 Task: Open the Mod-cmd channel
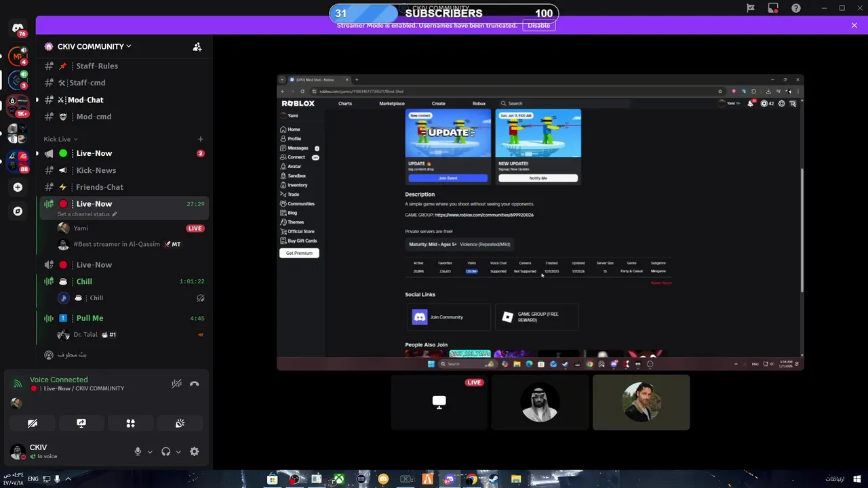click(x=123, y=117)
